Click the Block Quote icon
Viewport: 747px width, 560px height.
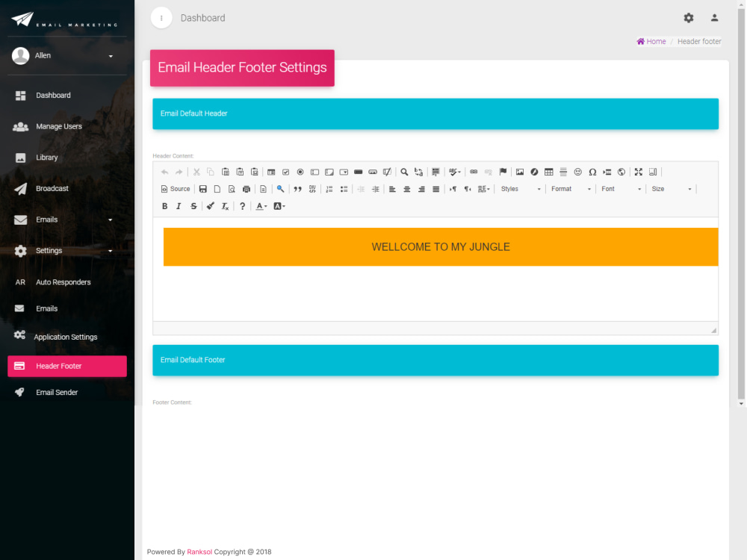[x=298, y=189]
